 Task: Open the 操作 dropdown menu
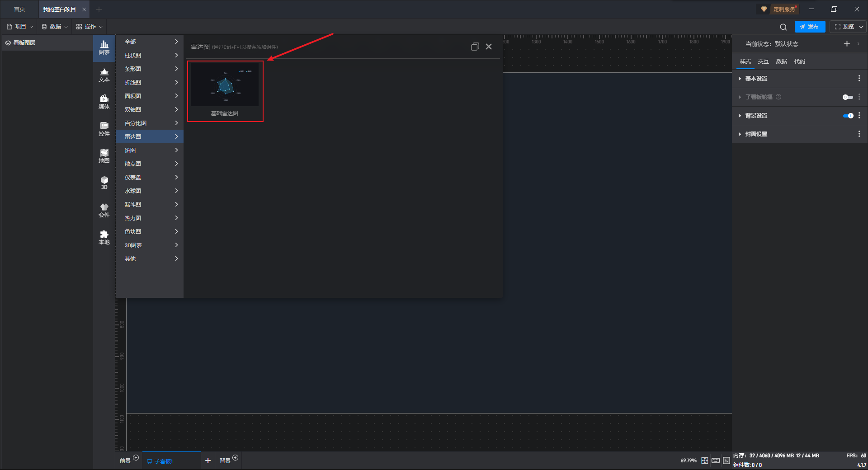90,27
